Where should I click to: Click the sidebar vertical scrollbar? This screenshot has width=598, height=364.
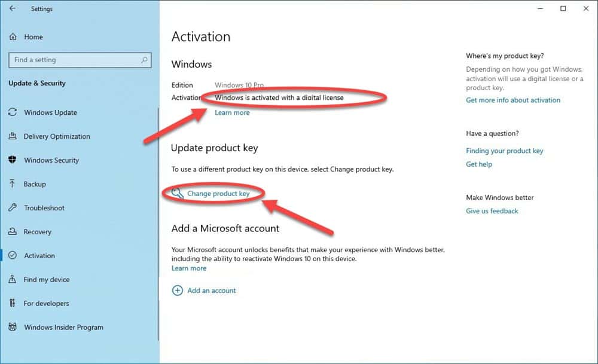[x=158, y=224]
